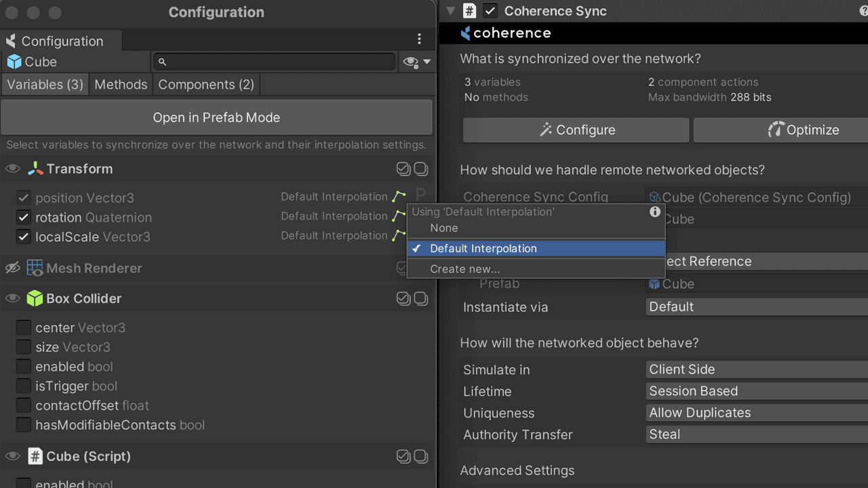
Task: Deselect all Box Collider variables icon
Action: 421,298
